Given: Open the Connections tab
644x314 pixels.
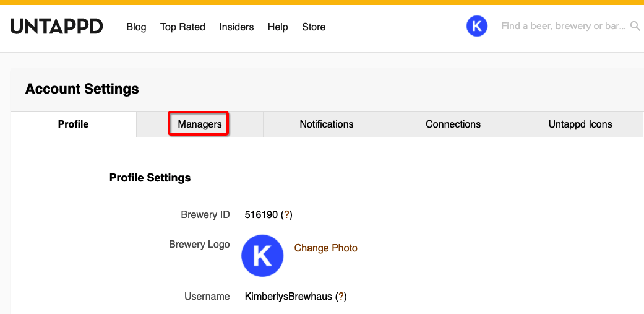Looking at the screenshot, I should (x=453, y=124).
